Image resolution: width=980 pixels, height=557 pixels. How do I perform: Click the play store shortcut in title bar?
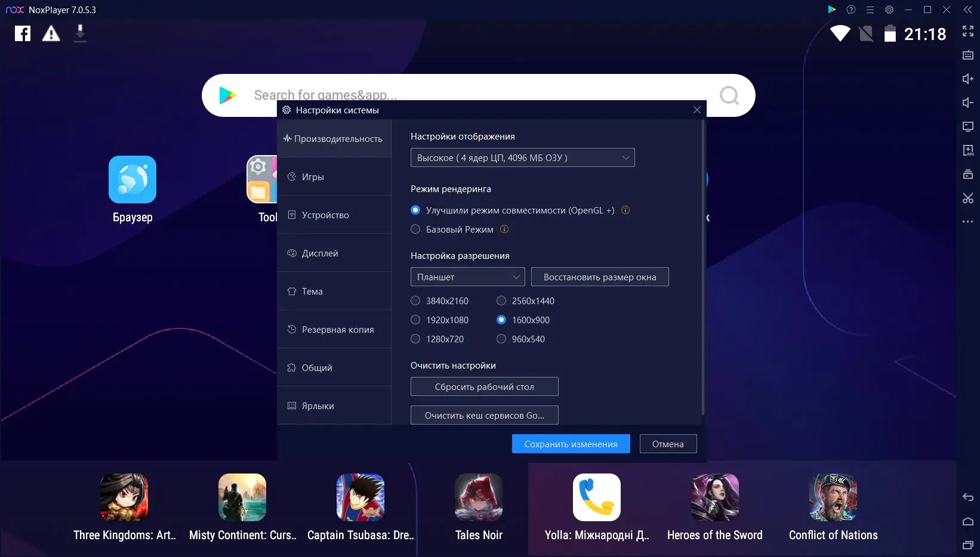tap(832, 10)
